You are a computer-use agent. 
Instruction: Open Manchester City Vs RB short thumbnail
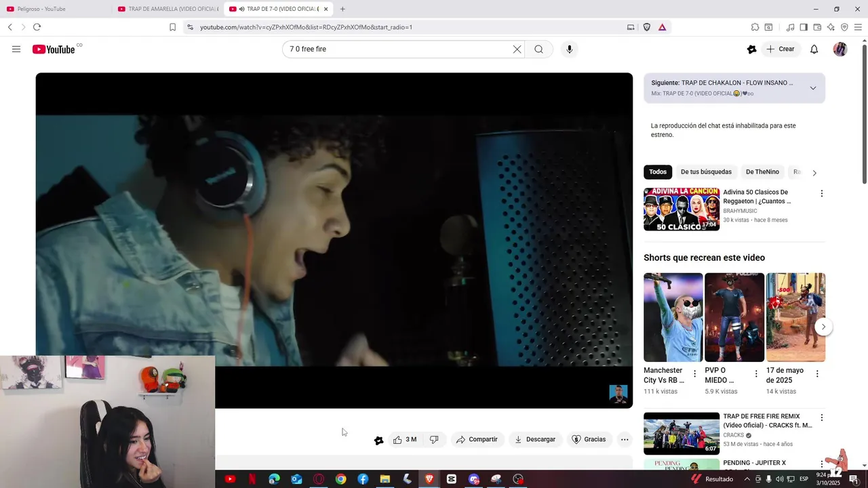point(673,317)
